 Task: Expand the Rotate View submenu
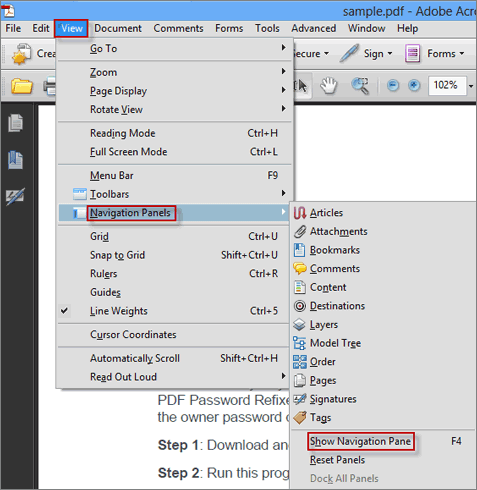tap(175, 109)
